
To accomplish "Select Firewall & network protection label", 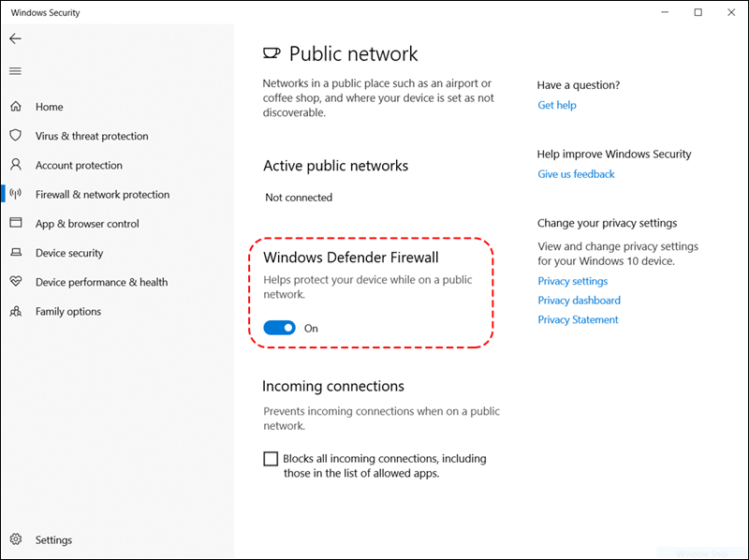I will point(102,195).
